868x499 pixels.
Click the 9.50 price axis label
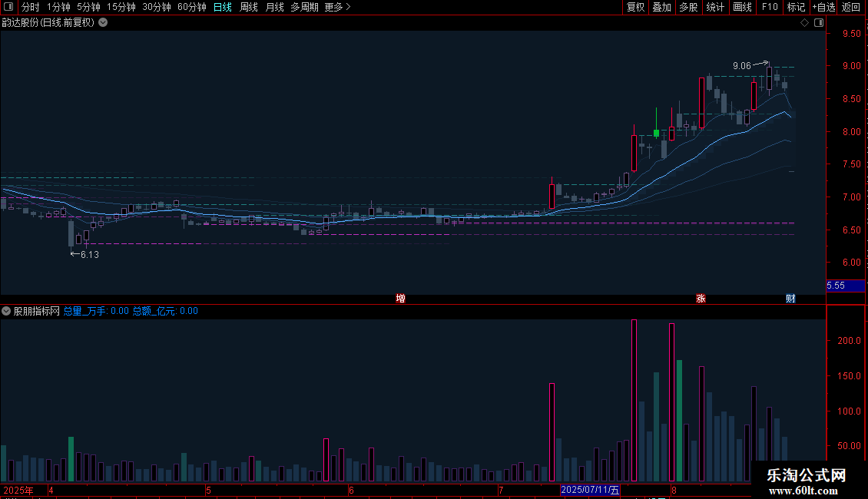(851, 34)
